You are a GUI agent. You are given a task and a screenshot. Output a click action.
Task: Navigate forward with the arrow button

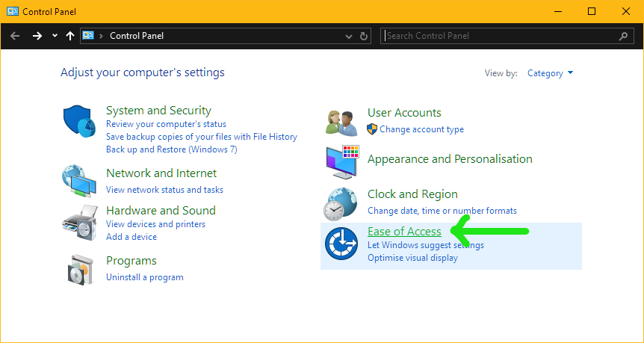(37, 36)
